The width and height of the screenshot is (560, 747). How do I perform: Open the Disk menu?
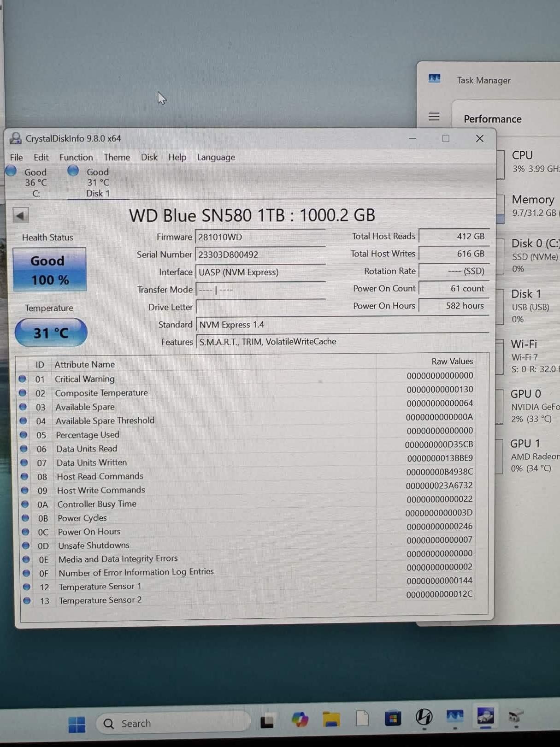coord(149,157)
